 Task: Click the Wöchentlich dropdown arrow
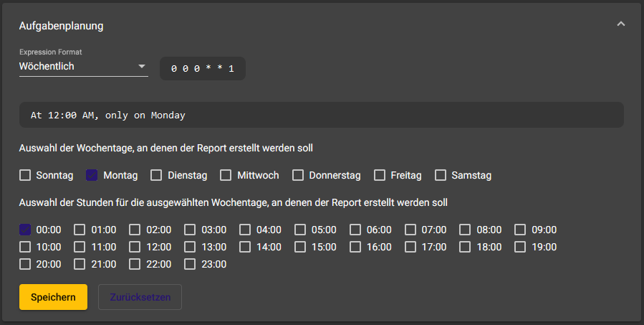tap(141, 67)
